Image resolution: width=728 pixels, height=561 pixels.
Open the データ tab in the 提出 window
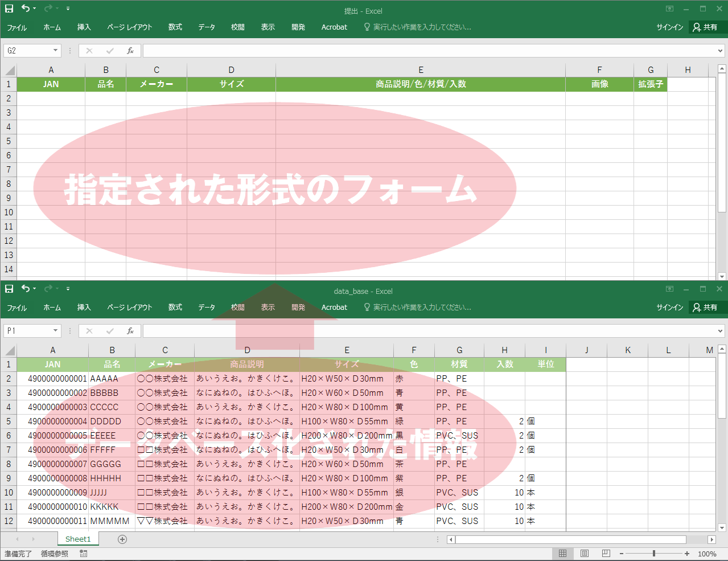point(207,27)
